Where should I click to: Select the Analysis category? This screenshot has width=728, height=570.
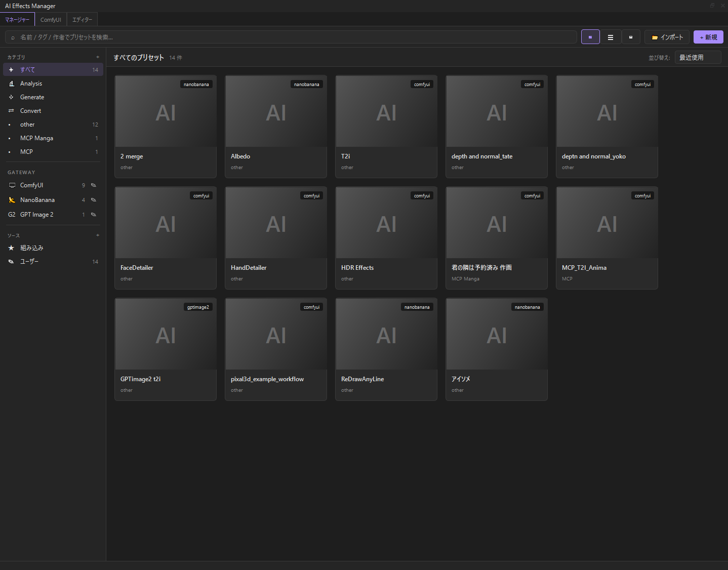53,83
